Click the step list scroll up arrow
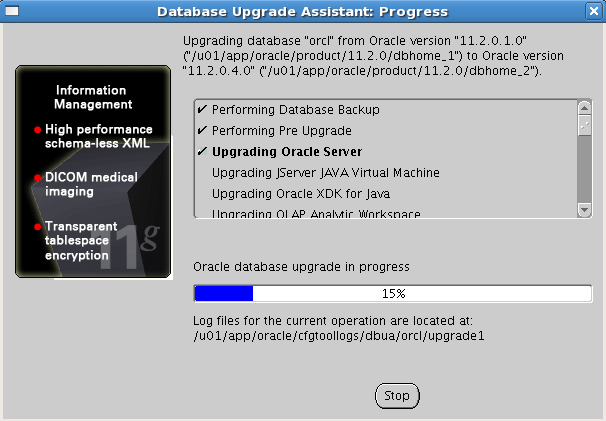Viewport: 606px width, 421px height. 584,107
